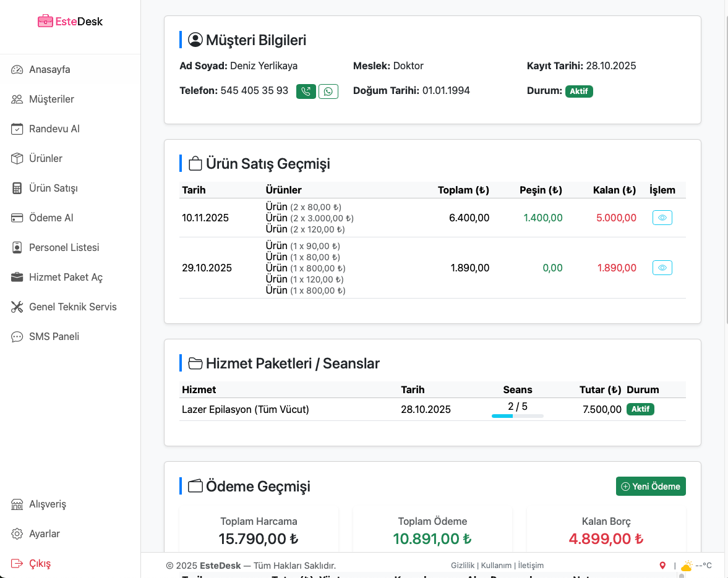
Task: Click the green phone call icon
Action: [x=306, y=91]
